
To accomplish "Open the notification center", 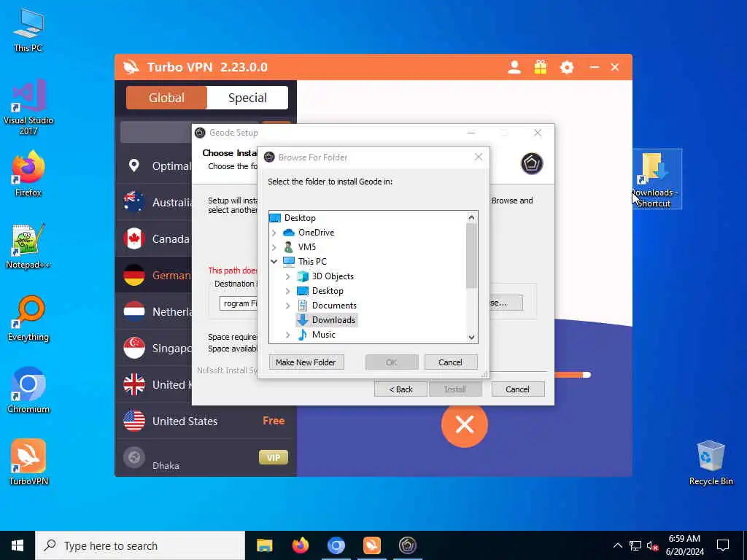I will [723, 545].
